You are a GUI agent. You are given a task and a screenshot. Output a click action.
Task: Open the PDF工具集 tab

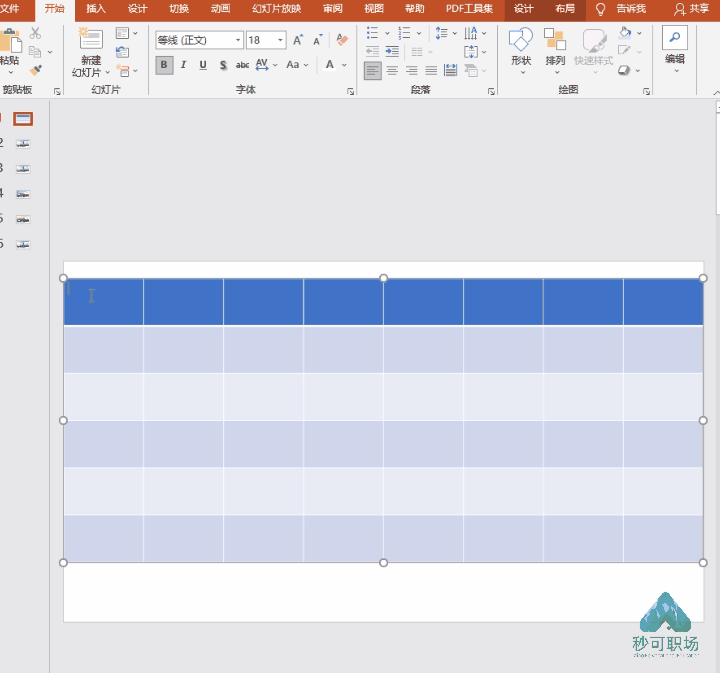470,9
